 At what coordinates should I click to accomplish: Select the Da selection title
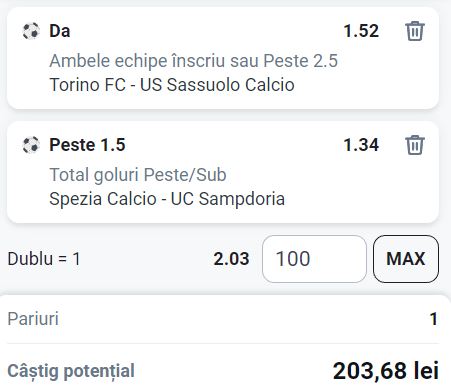coord(60,31)
